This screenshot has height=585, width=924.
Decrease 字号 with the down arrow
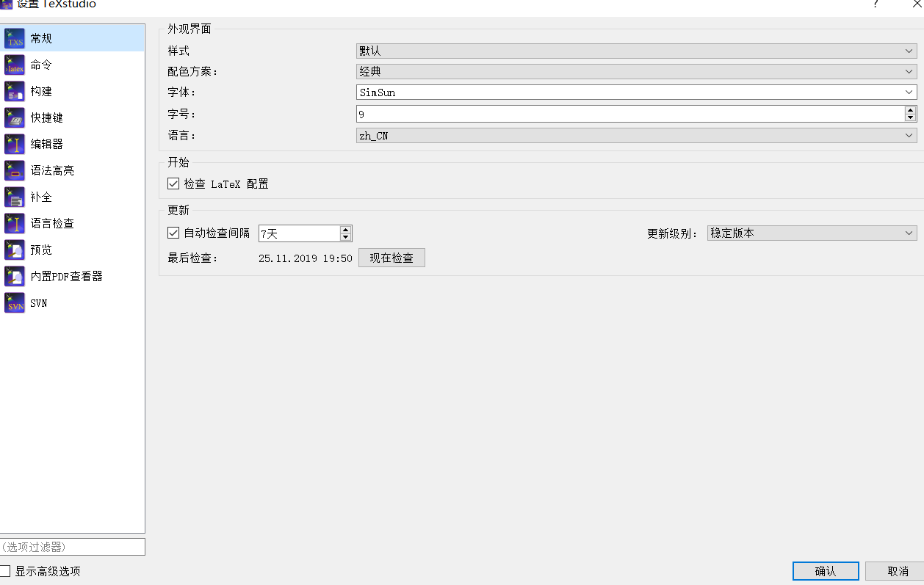tap(911, 117)
